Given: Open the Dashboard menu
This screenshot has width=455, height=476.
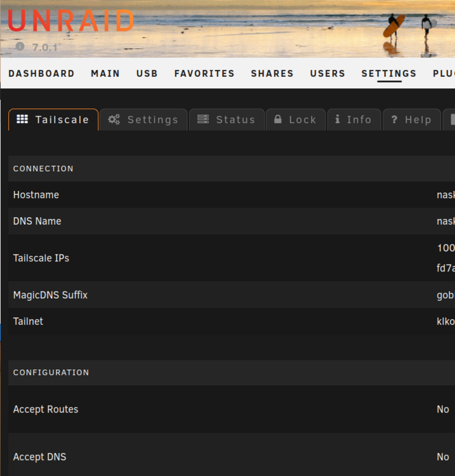Looking at the screenshot, I should coord(41,74).
